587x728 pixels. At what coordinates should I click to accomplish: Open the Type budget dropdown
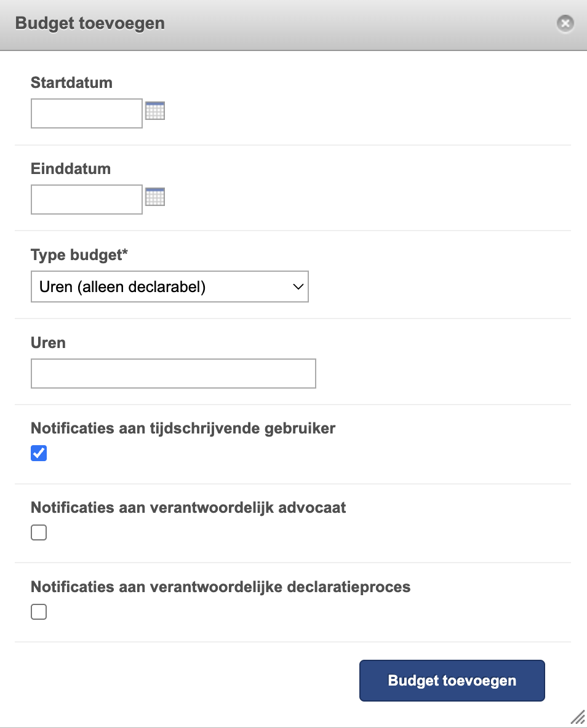tap(169, 287)
